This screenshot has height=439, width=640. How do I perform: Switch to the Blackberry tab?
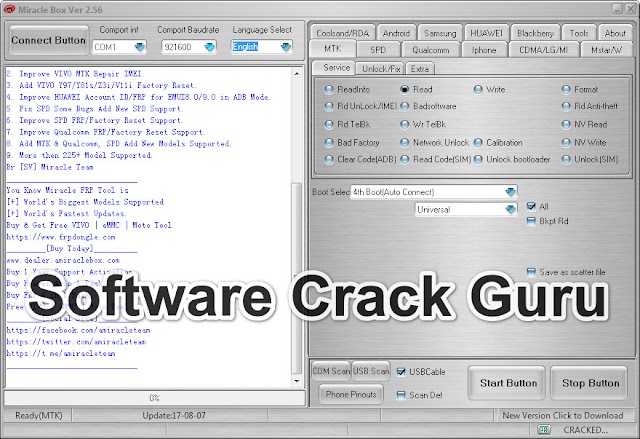535,33
